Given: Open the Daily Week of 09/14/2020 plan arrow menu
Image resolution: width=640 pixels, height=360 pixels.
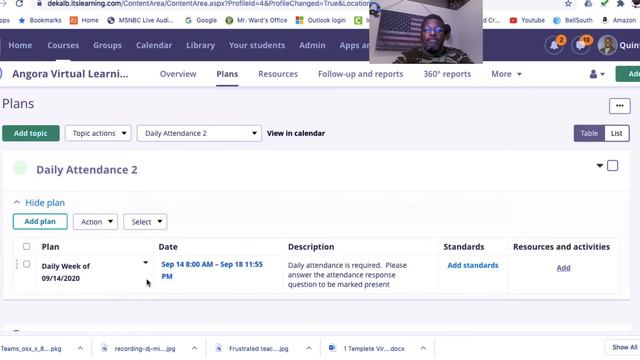Looking at the screenshot, I should (145, 263).
